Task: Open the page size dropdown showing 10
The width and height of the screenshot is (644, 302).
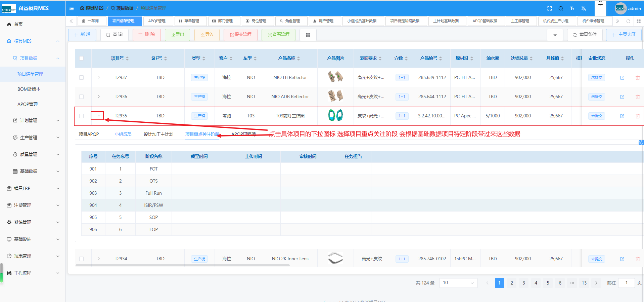Action: pyautogui.click(x=458, y=283)
